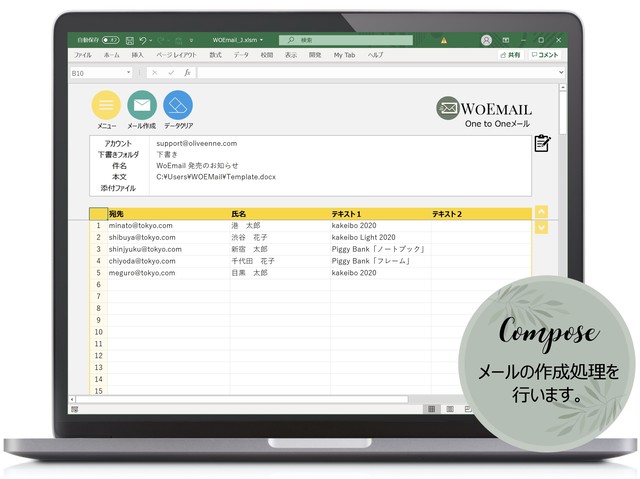
Task: Save the workbook with the floppy icon
Action: (x=130, y=40)
